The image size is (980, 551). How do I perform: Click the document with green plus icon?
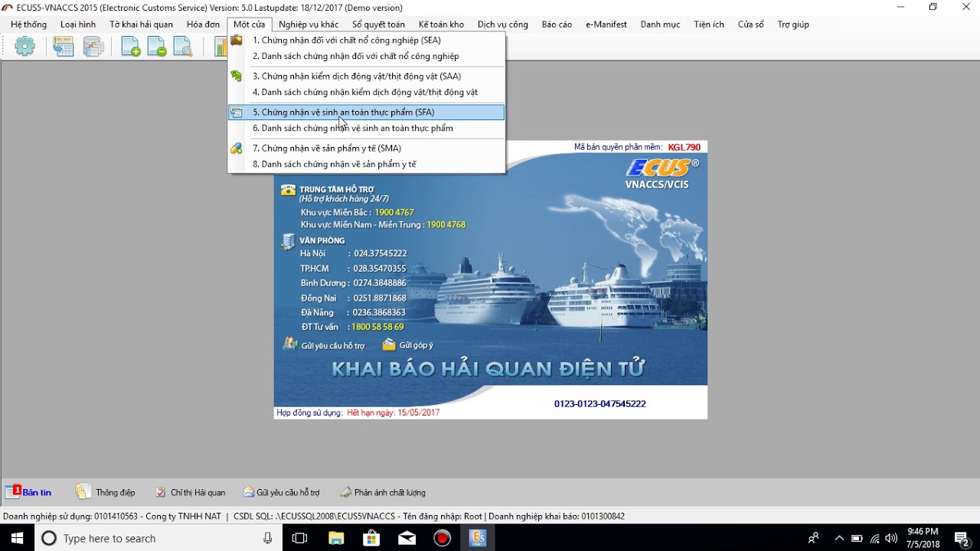point(131,47)
